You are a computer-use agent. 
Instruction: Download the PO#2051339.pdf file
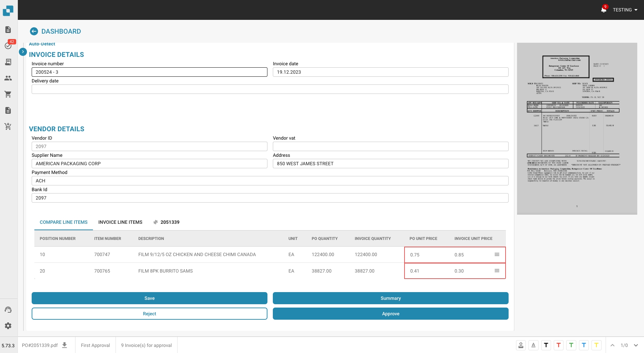(65, 345)
